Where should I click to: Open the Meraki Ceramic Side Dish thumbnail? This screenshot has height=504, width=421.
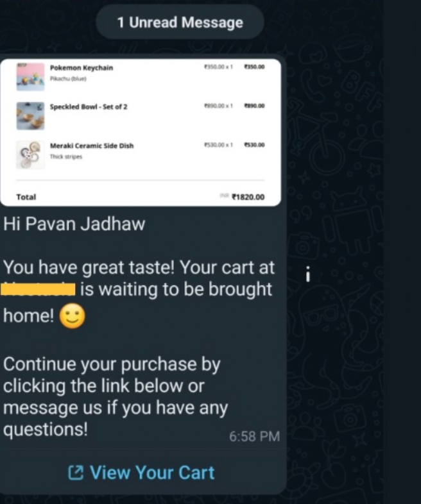click(x=31, y=155)
